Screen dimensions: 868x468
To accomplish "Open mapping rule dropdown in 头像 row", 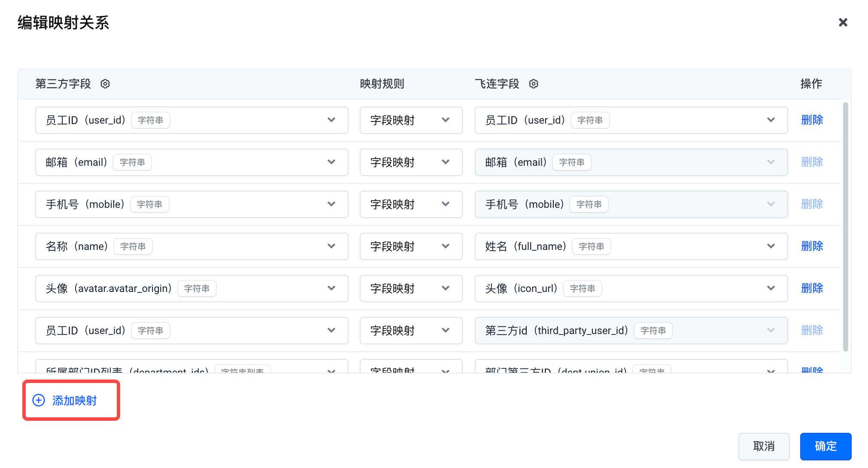I will click(x=411, y=289).
